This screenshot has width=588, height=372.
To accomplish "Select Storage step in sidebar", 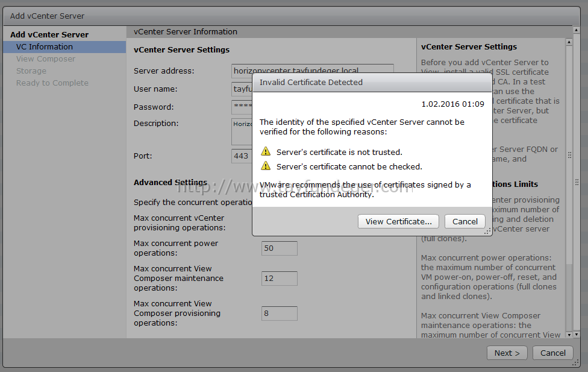I will point(31,71).
